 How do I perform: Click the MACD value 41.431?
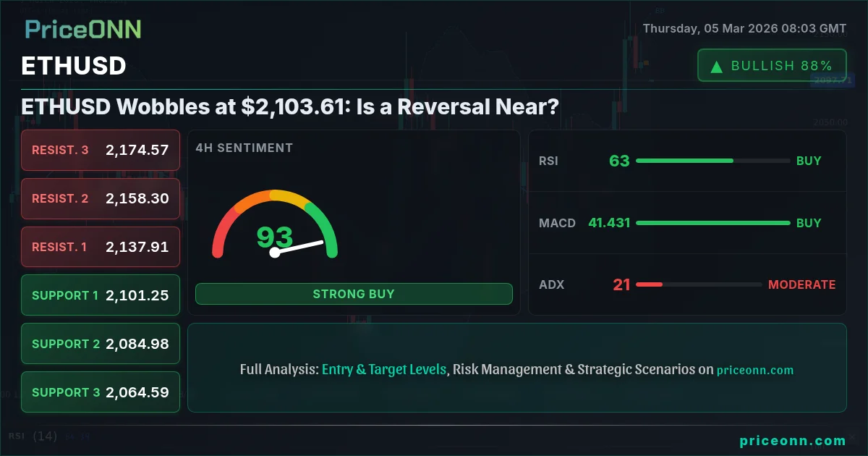click(609, 223)
